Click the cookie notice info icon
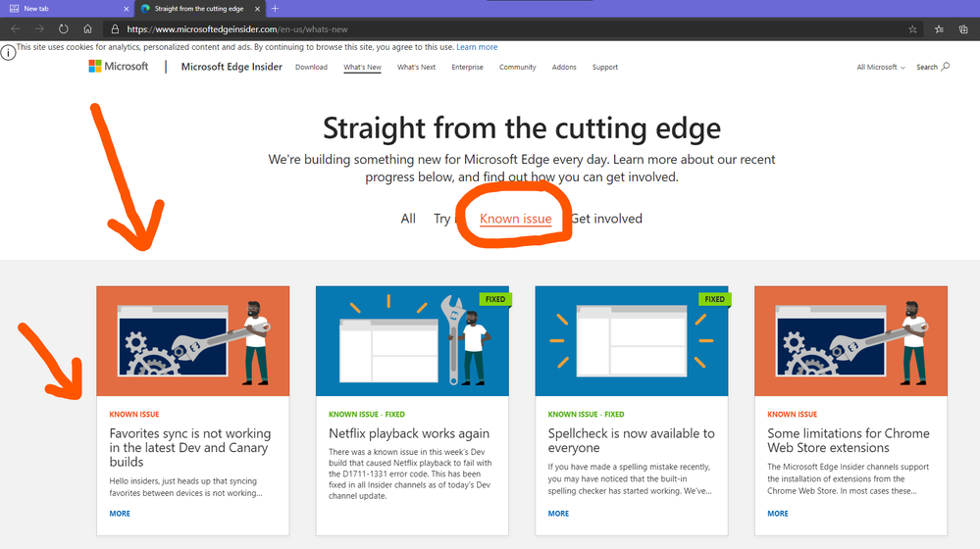The height and width of the screenshot is (549, 980). [x=8, y=53]
